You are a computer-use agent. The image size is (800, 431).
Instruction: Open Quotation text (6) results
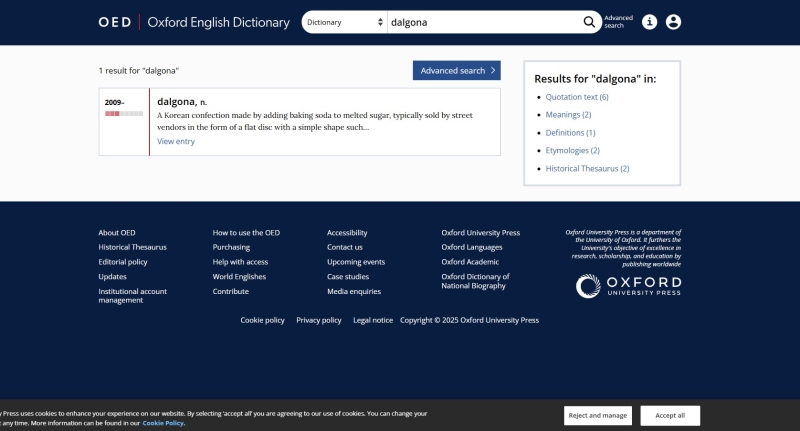tap(577, 97)
